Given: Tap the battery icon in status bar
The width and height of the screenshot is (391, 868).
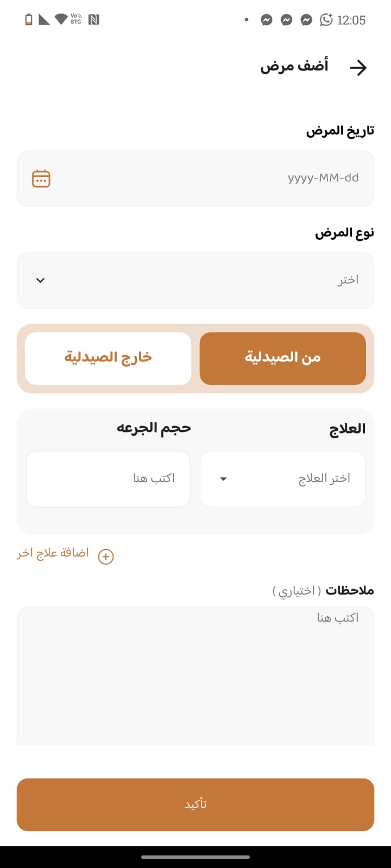Looking at the screenshot, I should (x=29, y=20).
